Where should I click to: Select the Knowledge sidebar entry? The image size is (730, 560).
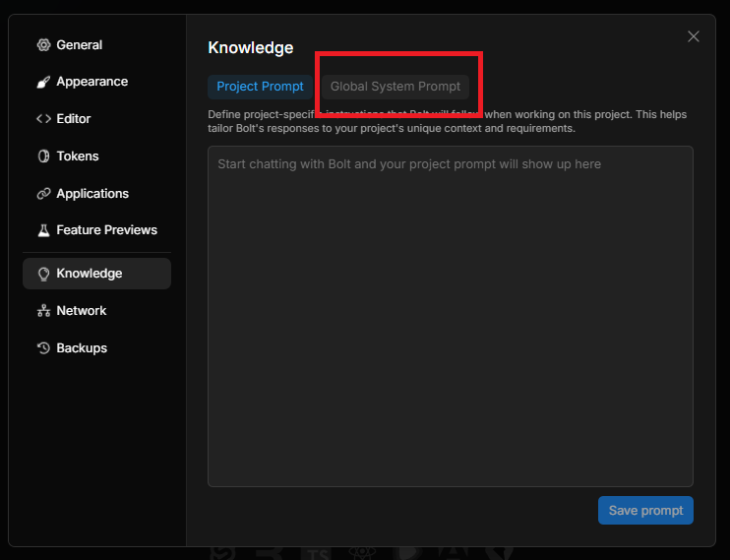click(x=96, y=274)
